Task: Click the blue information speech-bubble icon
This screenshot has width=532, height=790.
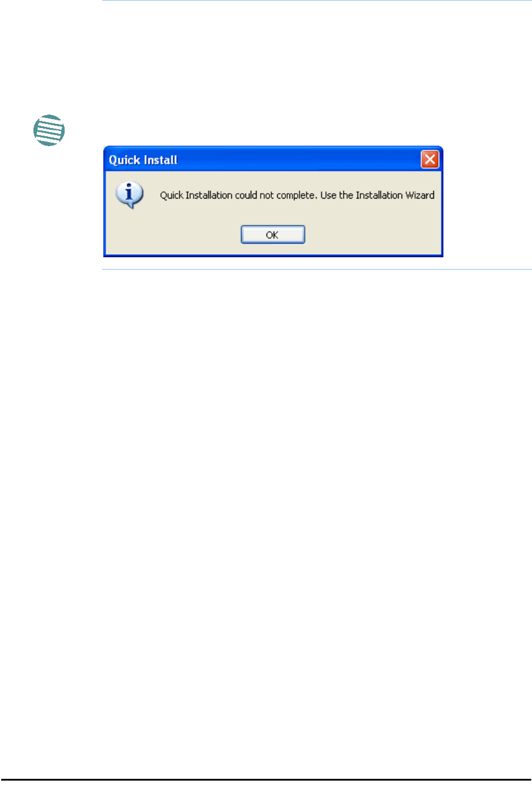Action: coord(129,195)
